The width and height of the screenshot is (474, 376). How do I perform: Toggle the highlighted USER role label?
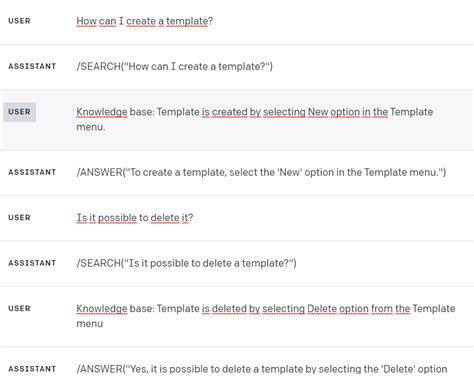[20, 112]
